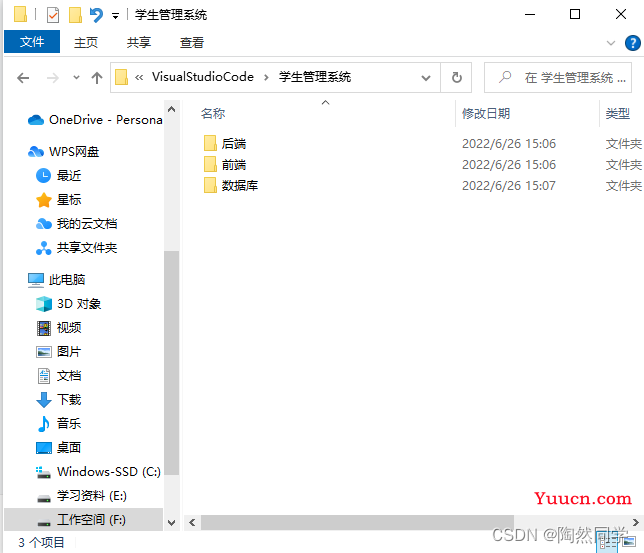
Task: Expand the address bar history dropdown
Action: 426,78
